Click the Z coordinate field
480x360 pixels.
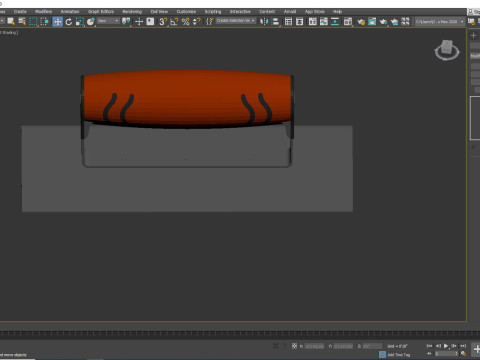pos(372,346)
